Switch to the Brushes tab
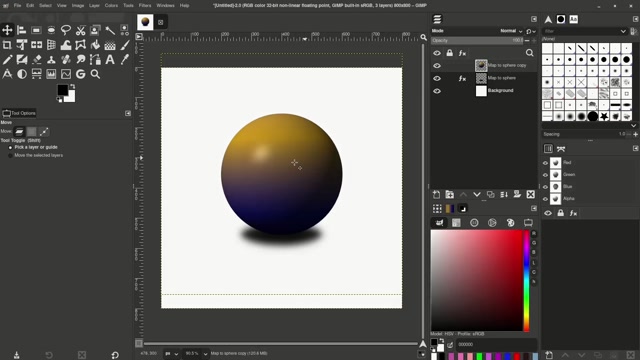 [x=561, y=19]
